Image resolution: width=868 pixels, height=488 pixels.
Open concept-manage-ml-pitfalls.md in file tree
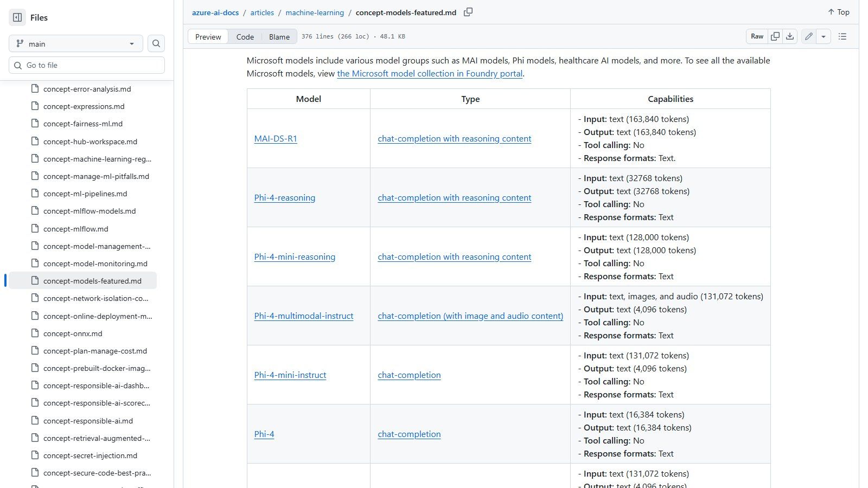(96, 176)
